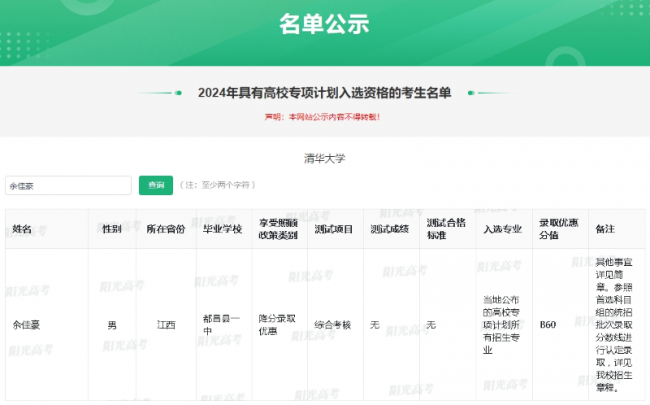
Task: Select the province cell 江西
Action: tap(166, 325)
